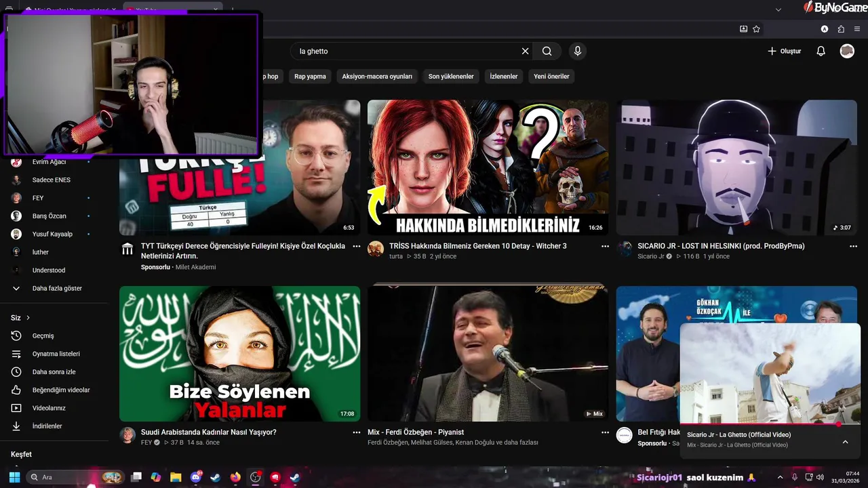Expand the 'Siz' section chevron

tap(28, 318)
